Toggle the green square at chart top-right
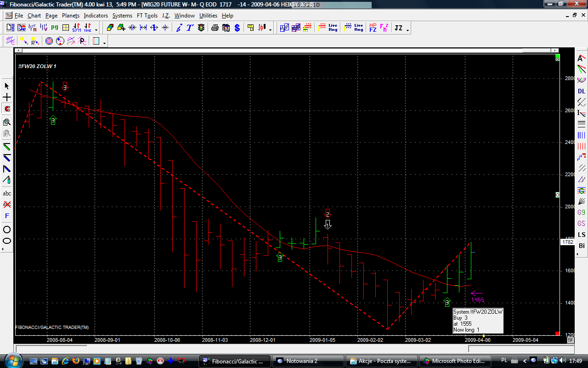 point(557,59)
